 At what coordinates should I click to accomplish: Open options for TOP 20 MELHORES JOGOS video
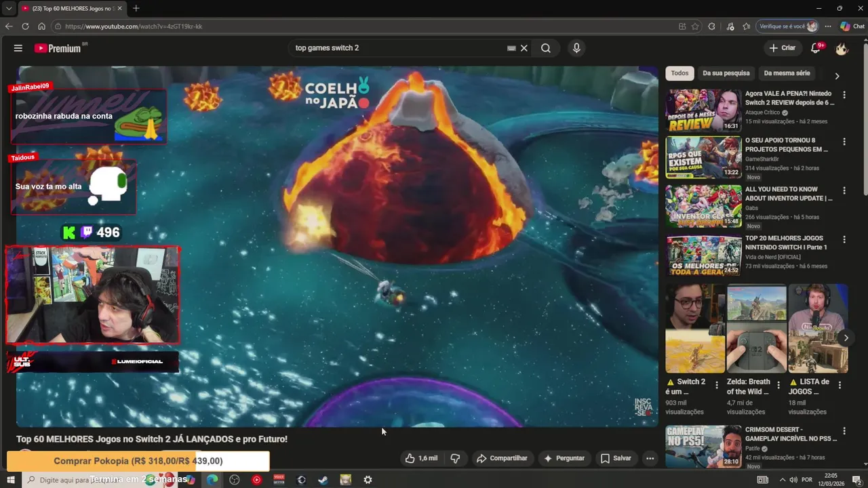coord(844,239)
